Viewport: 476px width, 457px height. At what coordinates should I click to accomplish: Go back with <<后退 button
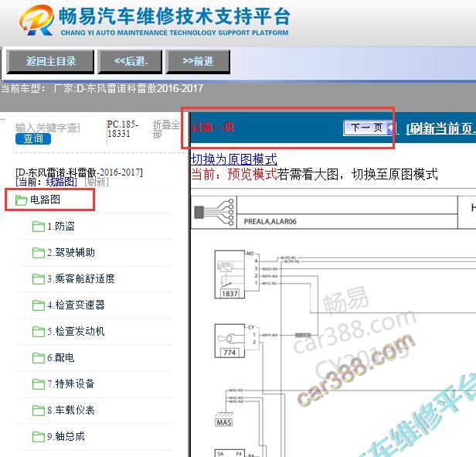[130, 62]
